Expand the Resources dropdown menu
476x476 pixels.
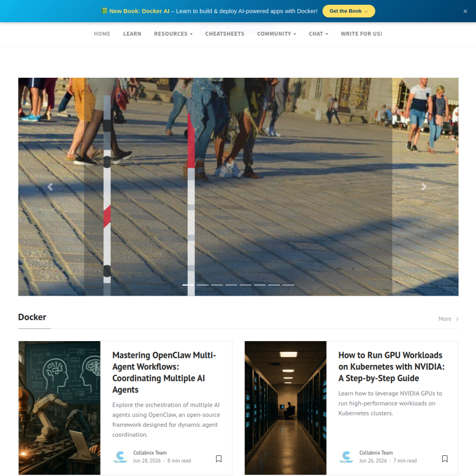click(x=173, y=34)
